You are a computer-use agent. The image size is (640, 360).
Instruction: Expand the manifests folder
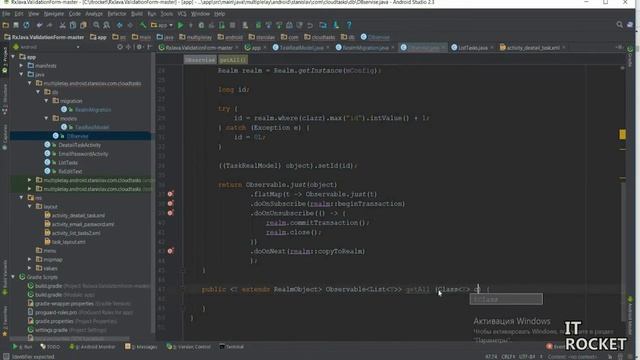[x=22, y=65]
